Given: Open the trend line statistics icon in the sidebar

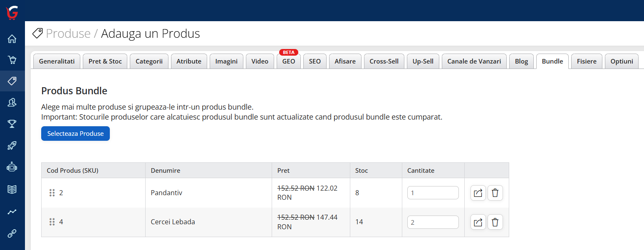Looking at the screenshot, I should tap(12, 212).
